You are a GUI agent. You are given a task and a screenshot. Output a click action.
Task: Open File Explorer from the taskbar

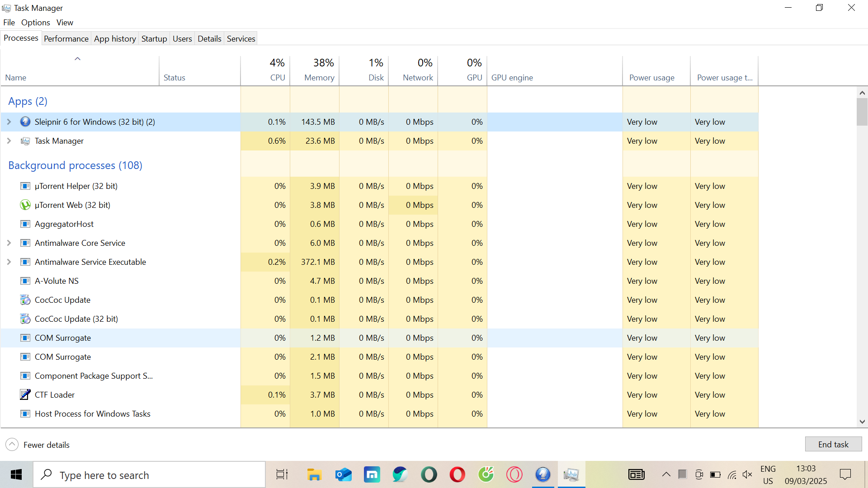pos(314,474)
